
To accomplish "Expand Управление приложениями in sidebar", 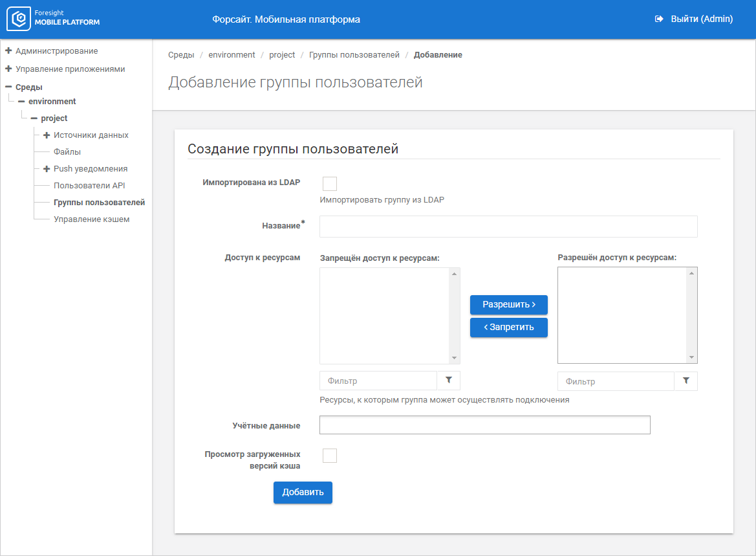I will 8,69.
